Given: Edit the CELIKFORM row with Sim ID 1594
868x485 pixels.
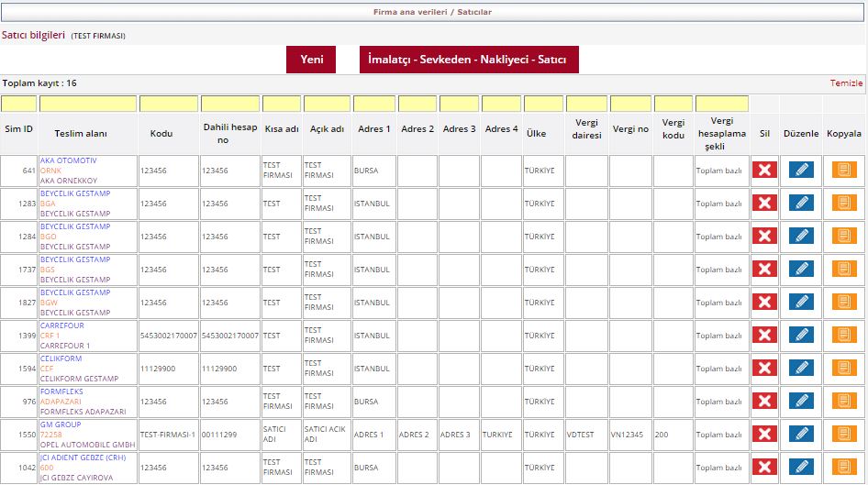Looking at the screenshot, I should 801,368.
